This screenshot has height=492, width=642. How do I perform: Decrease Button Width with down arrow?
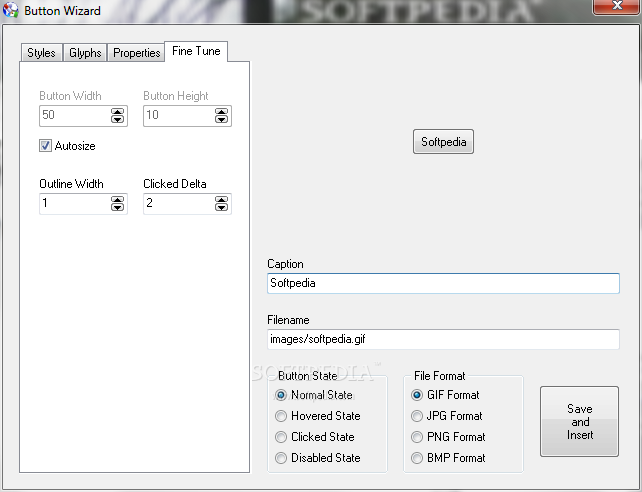[118, 119]
